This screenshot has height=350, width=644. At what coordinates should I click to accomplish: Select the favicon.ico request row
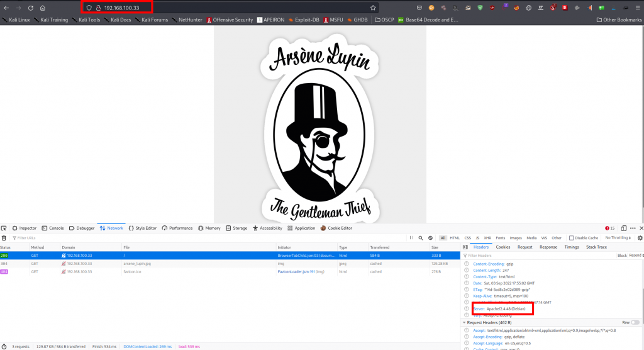230,271
